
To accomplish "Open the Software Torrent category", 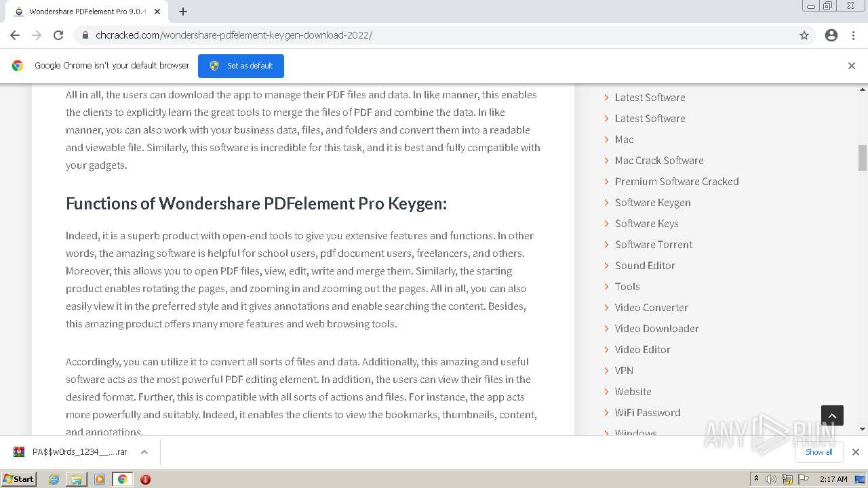I will click(654, 245).
